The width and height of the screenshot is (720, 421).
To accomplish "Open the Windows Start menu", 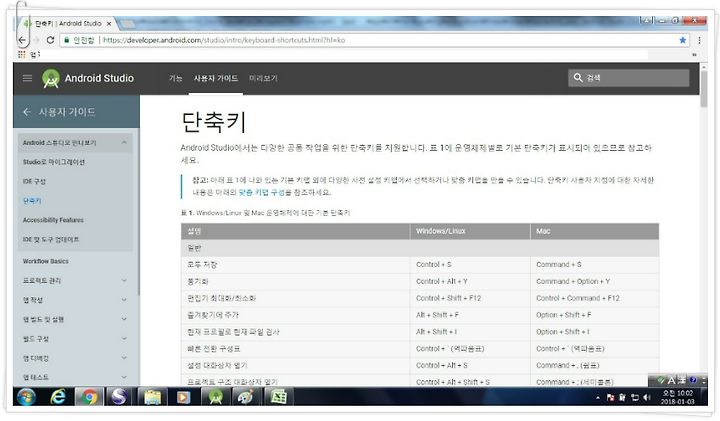I will (26, 397).
